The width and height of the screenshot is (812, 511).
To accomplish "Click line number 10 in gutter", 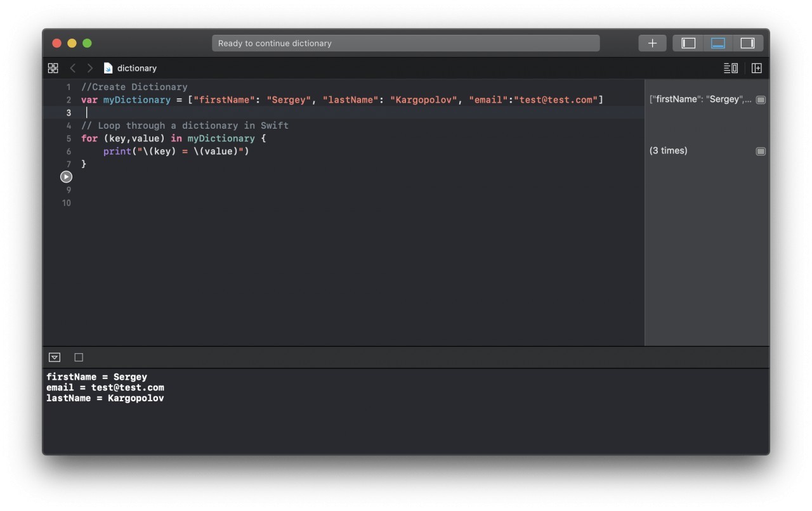I will tap(67, 203).
